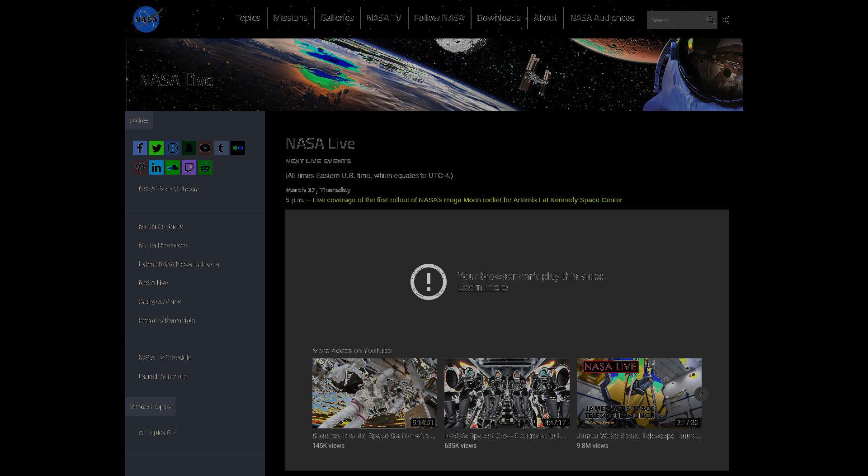Screen dimensions: 868x476
Task: Click the NASA Live banner title
Action: click(177, 81)
